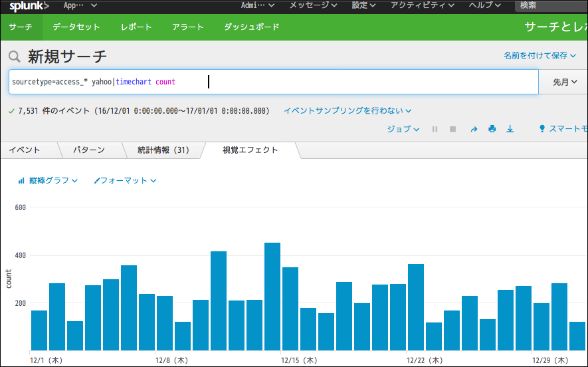Open the ジョブ dropdown menu
The height and width of the screenshot is (367, 588).
(x=403, y=129)
